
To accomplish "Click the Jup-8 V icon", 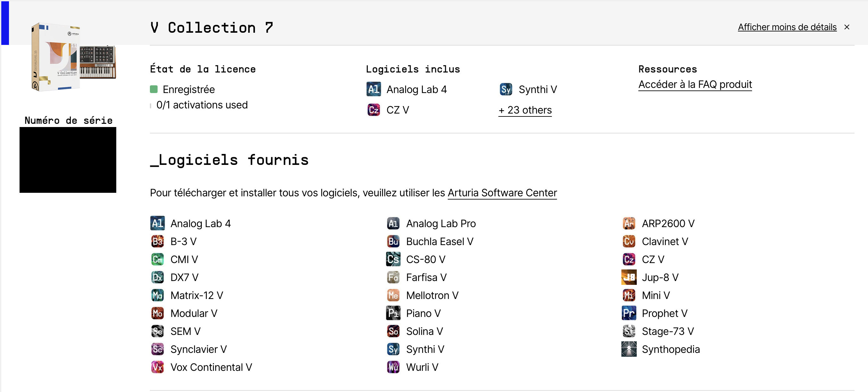I will (x=629, y=277).
